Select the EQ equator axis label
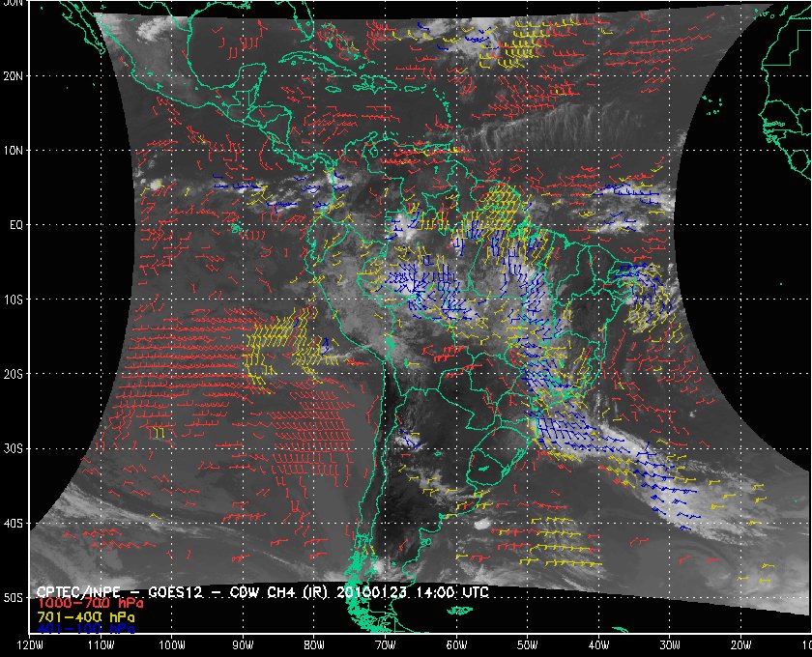Screen dimensions: 812x657 (x=16, y=225)
